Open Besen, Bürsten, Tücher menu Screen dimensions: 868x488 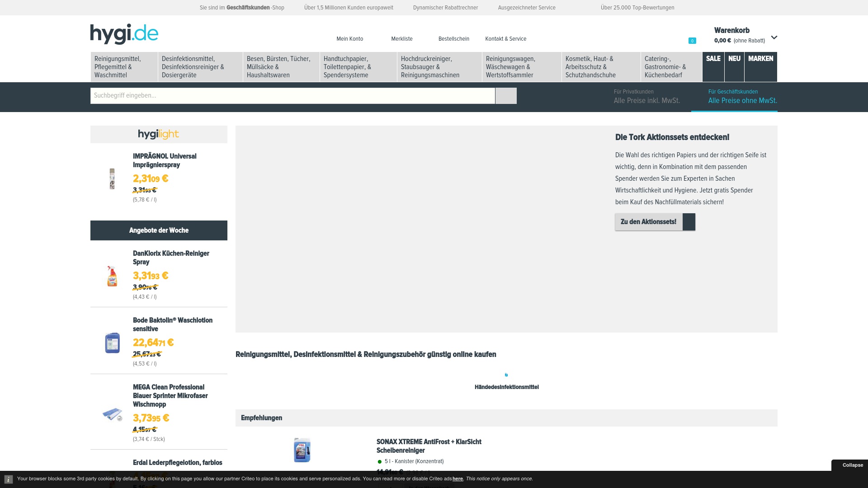(x=281, y=67)
